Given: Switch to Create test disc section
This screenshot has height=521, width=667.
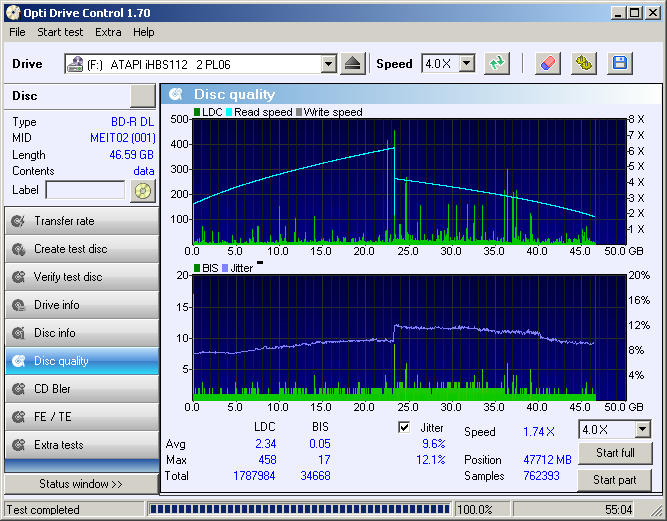Looking at the screenshot, I should 82,249.
